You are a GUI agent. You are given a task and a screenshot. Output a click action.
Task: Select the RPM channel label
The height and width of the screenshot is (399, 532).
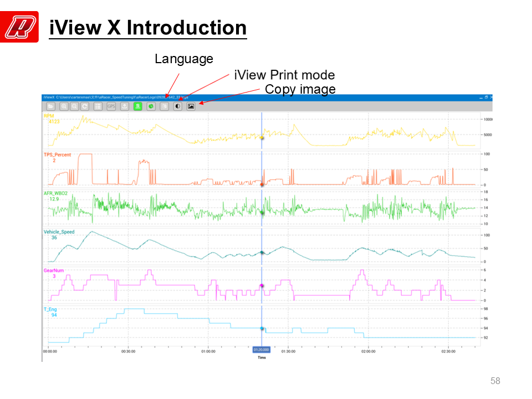coord(49,116)
